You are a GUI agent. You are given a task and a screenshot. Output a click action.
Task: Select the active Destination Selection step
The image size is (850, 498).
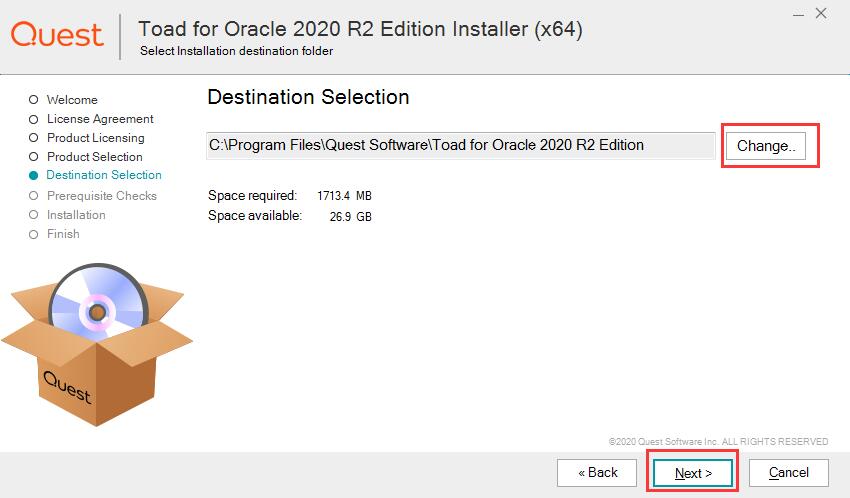point(104,175)
